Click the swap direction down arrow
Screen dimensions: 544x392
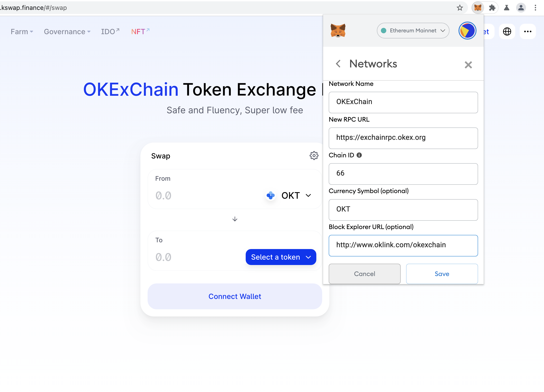(x=235, y=219)
